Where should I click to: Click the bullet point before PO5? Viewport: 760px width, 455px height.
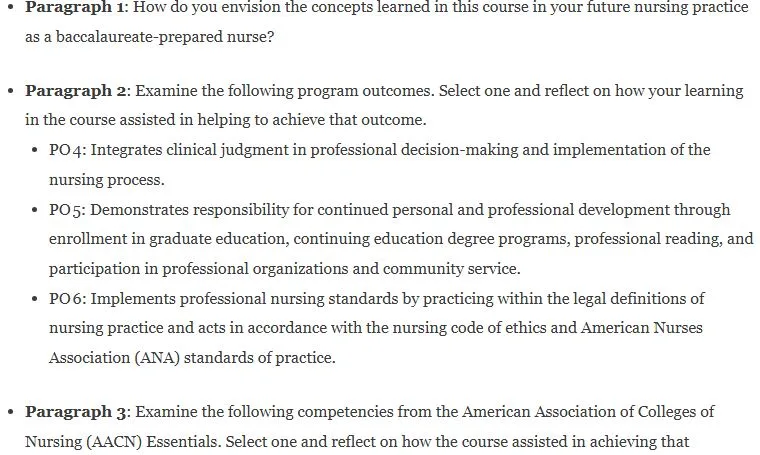(34, 210)
